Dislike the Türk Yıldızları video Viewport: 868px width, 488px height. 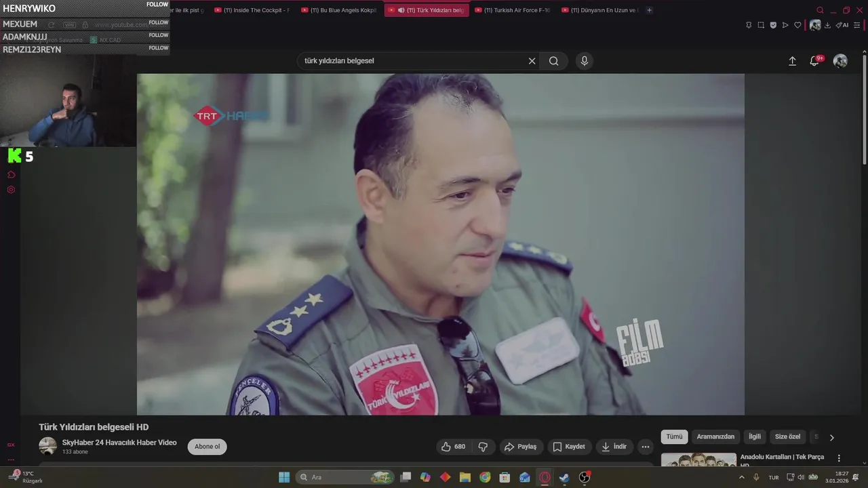point(484,447)
